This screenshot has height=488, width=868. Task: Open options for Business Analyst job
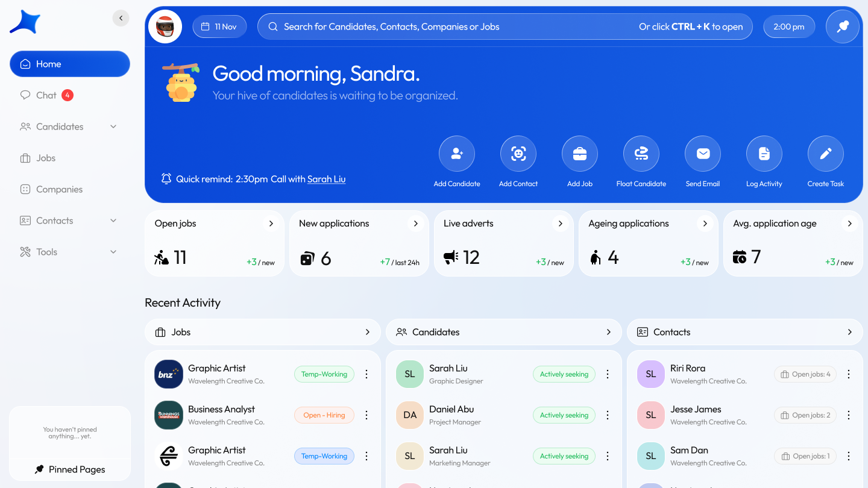[366, 415]
